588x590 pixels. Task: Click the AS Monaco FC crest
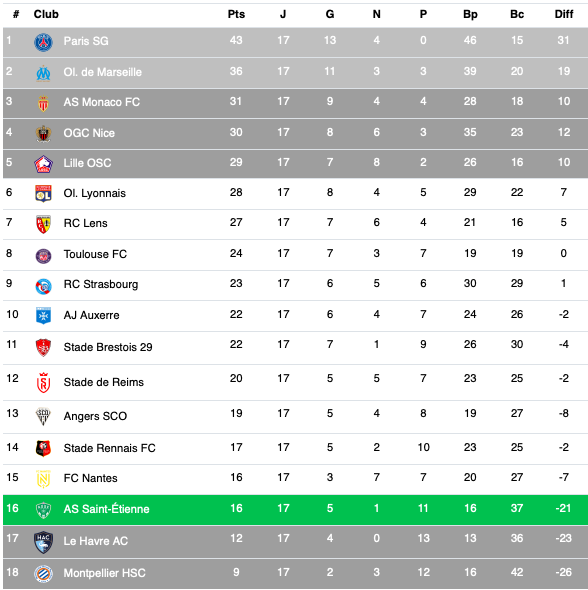[43, 103]
